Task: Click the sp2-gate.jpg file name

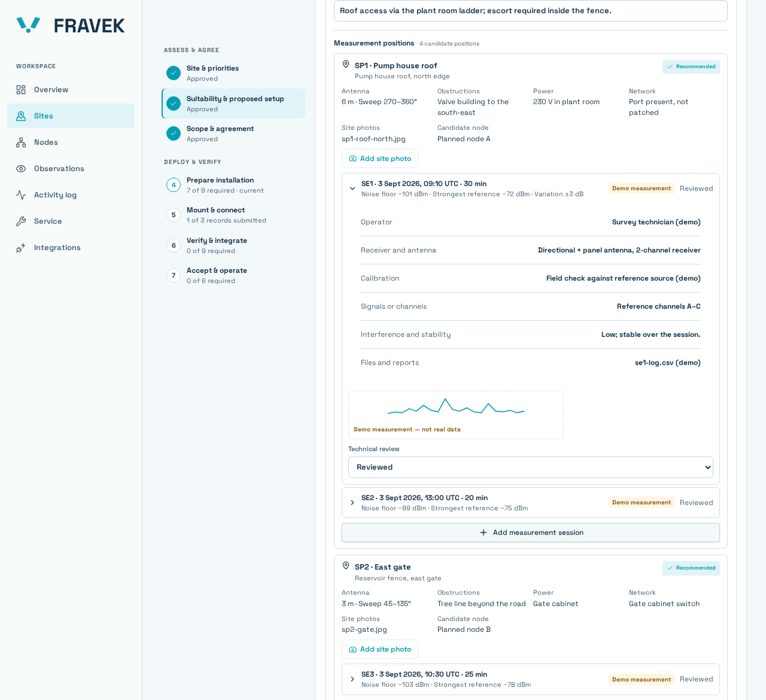Action: click(364, 629)
